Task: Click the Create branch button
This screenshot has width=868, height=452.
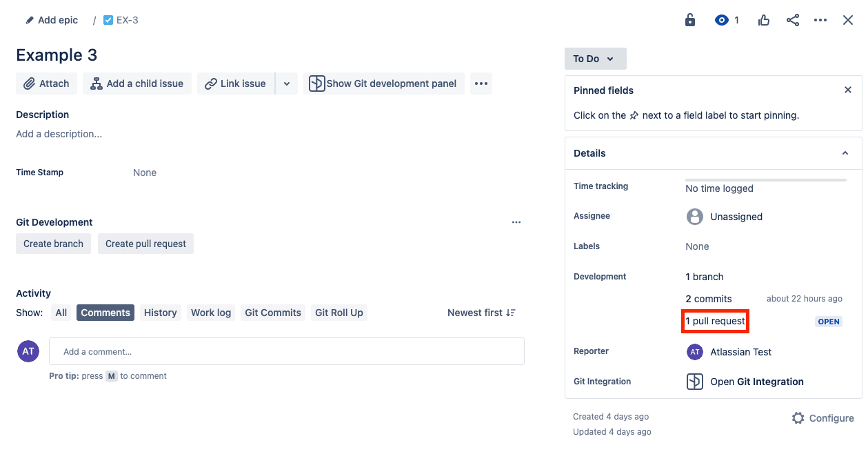Action: (x=53, y=243)
